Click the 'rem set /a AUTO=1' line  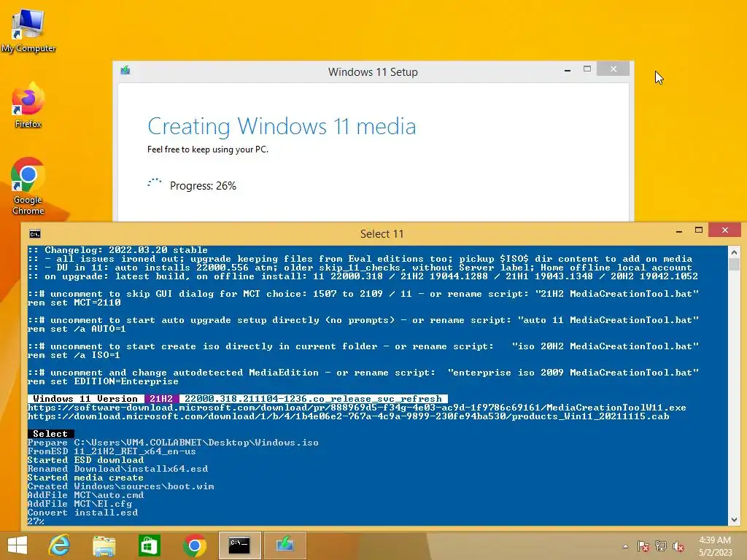click(77, 329)
